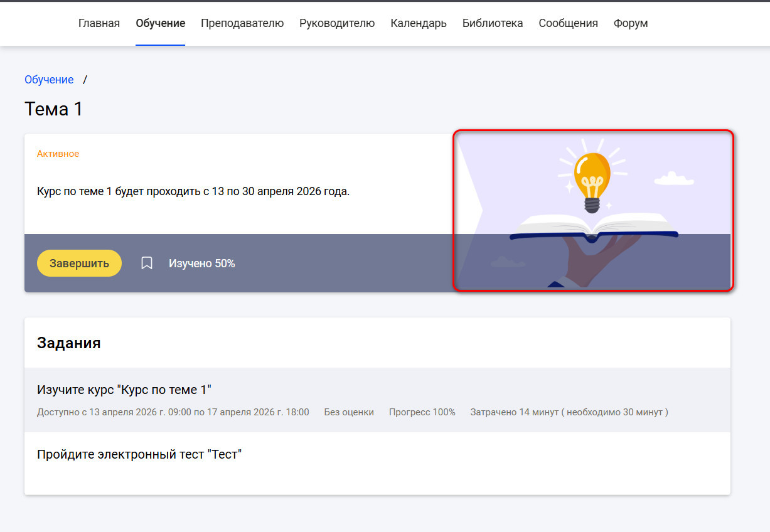Open task Изучите курс "Курс по теме 1"
The image size is (770, 532).
click(377, 400)
